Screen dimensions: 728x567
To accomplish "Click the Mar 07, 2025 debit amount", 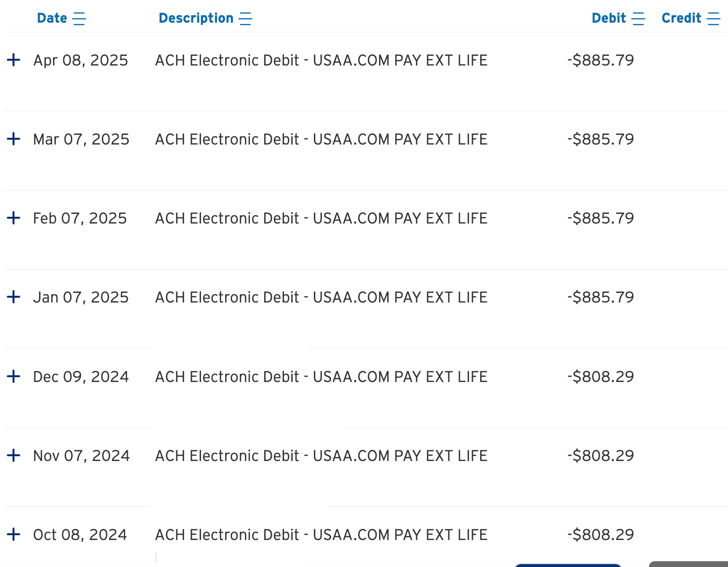I will [x=601, y=140].
